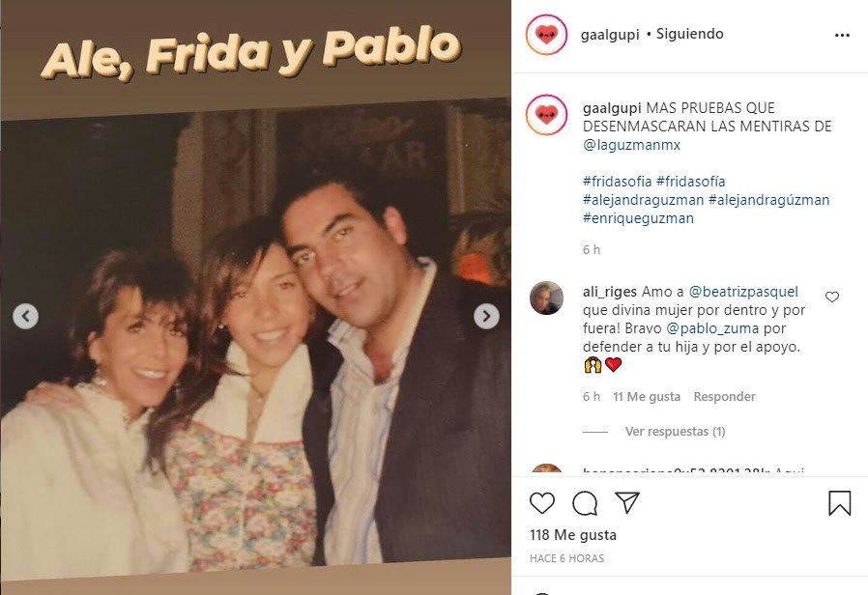Open the three-dot more options menu
This screenshot has width=868, height=595.
pyautogui.click(x=842, y=35)
